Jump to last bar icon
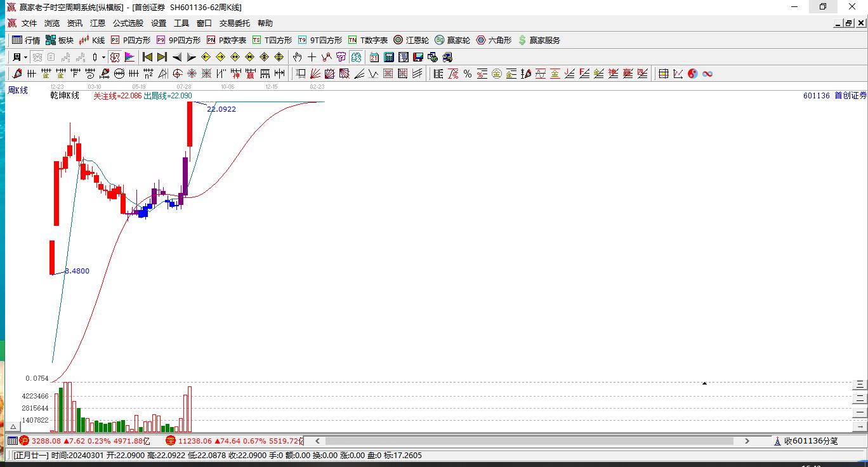This screenshot has width=868, height=467. [162, 57]
